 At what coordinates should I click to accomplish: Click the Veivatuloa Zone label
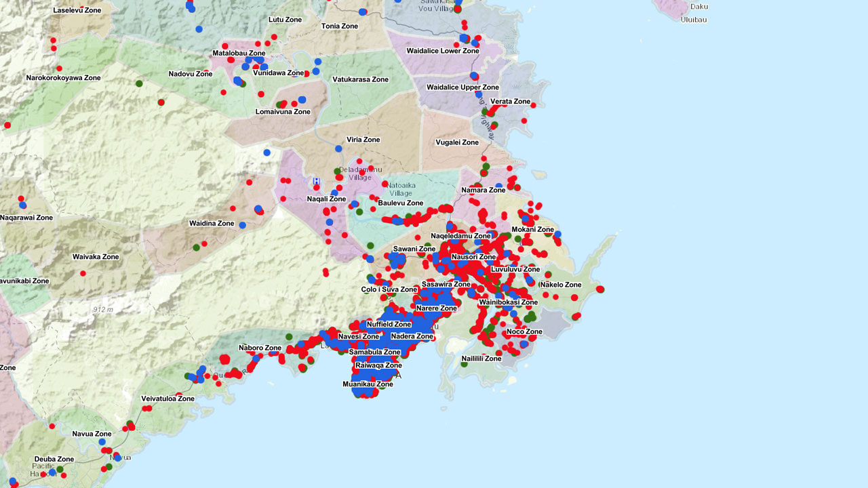(x=168, y=399)
